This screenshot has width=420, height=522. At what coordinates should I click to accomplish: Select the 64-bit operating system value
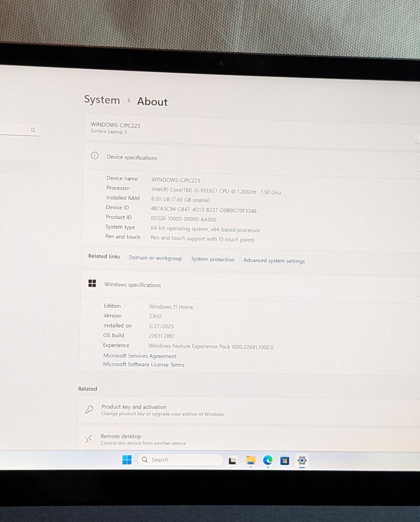click(205, 230)
